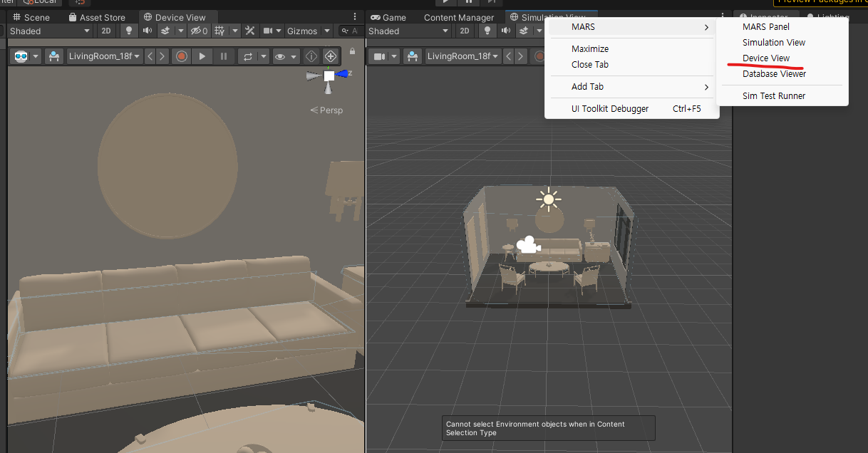Click camera view-type icon in Simulation View

380,56
